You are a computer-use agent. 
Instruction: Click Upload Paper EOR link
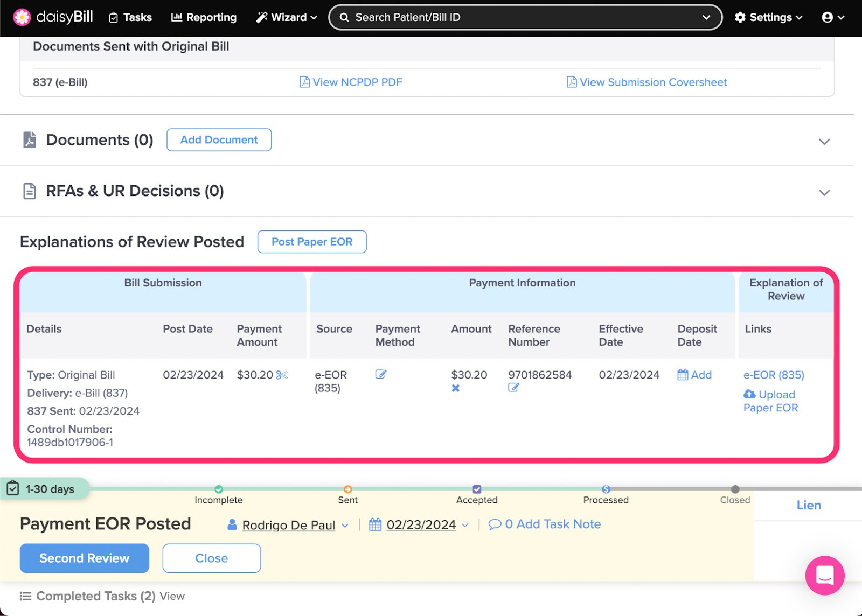click(770, 401)
